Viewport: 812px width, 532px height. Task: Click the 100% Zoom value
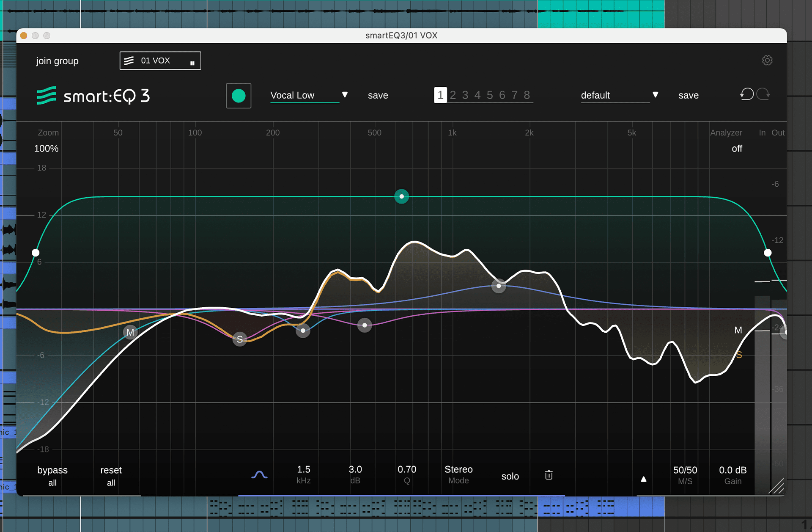tap(46, 149)
